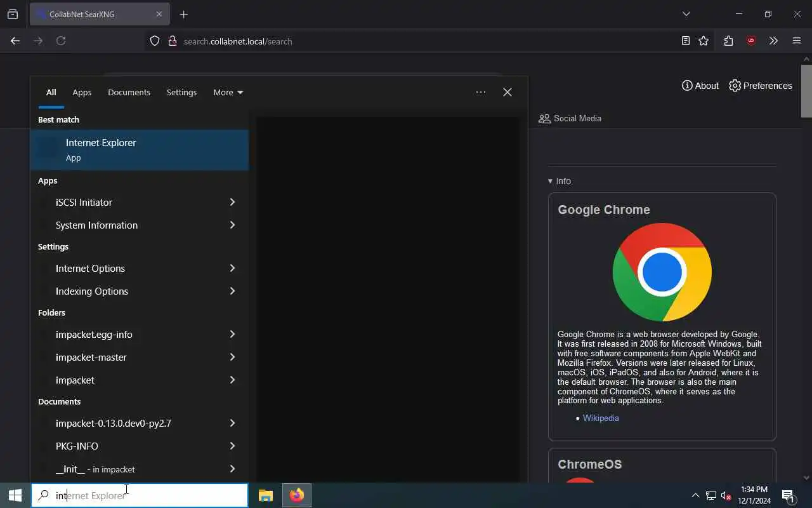
Task: Click the taskbar clock showing 1:34 PM
Action: 754,495
